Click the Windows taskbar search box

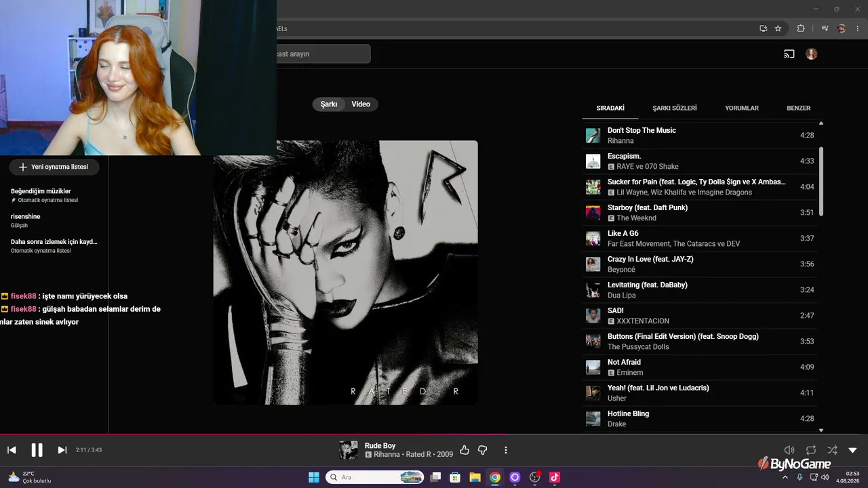point(375,477)
